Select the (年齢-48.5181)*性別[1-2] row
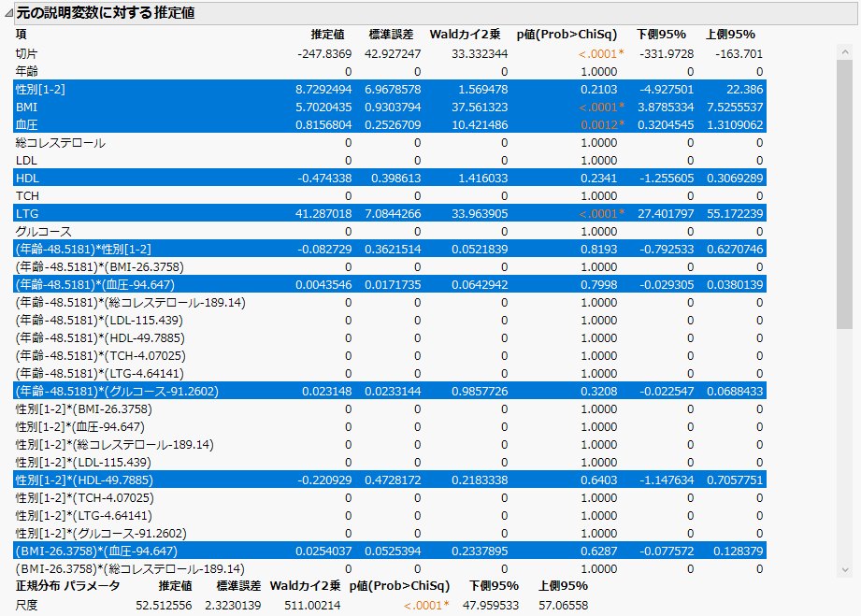 [390, 250]
